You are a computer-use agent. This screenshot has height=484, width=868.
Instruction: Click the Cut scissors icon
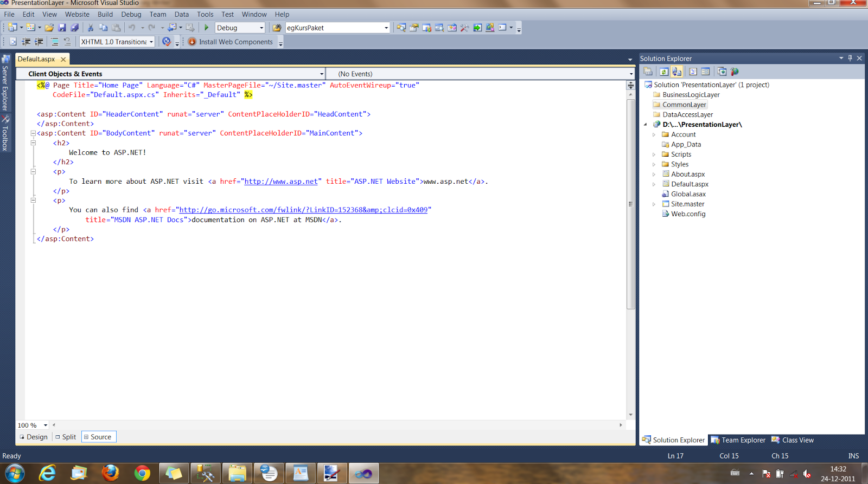coord(91,28)
